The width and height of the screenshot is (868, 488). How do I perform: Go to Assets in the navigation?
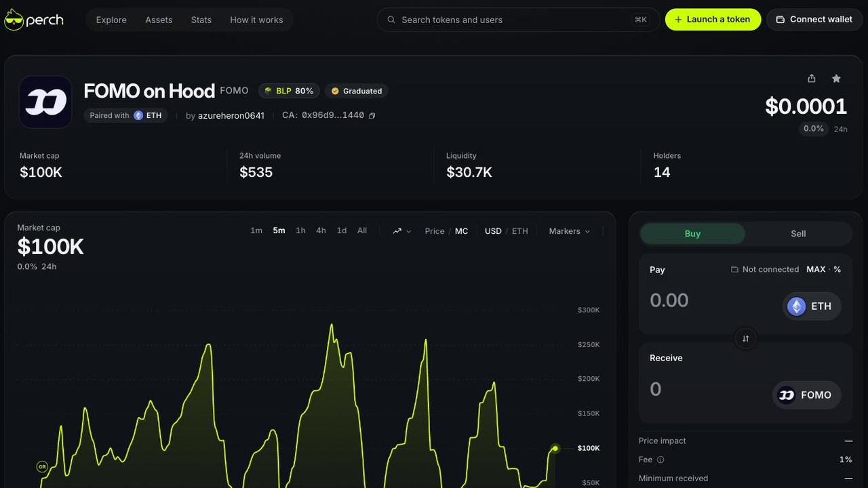(x=159, y=20)
